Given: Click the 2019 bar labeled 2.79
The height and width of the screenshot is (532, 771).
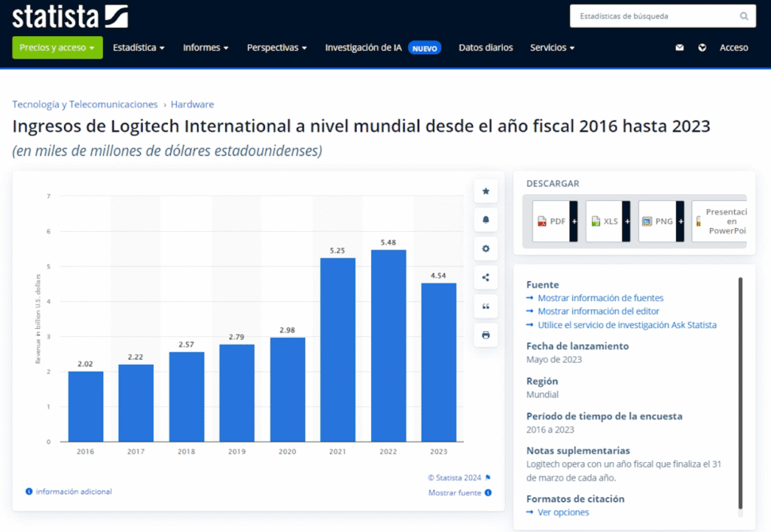Looking at the screenshot, I should (x=237, y=393).
